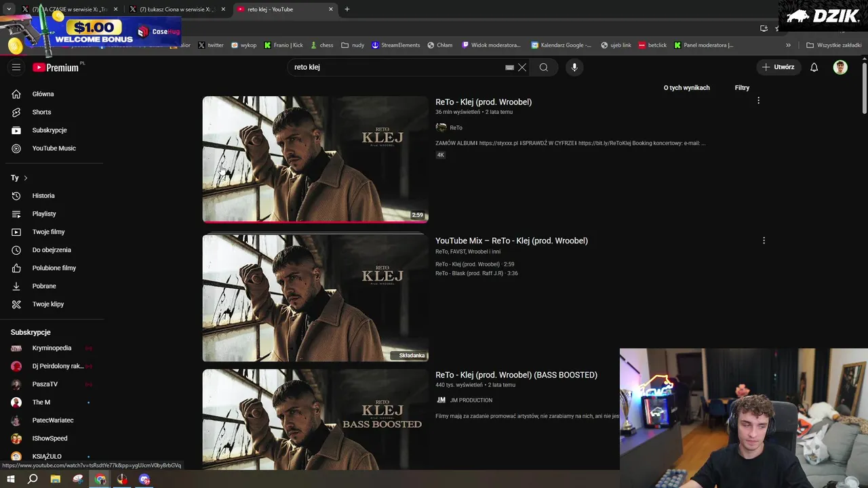Open the BASS BOOSTED video thumbnail
Viewport: 868px width, 488px height.
(x=315, y=420)
